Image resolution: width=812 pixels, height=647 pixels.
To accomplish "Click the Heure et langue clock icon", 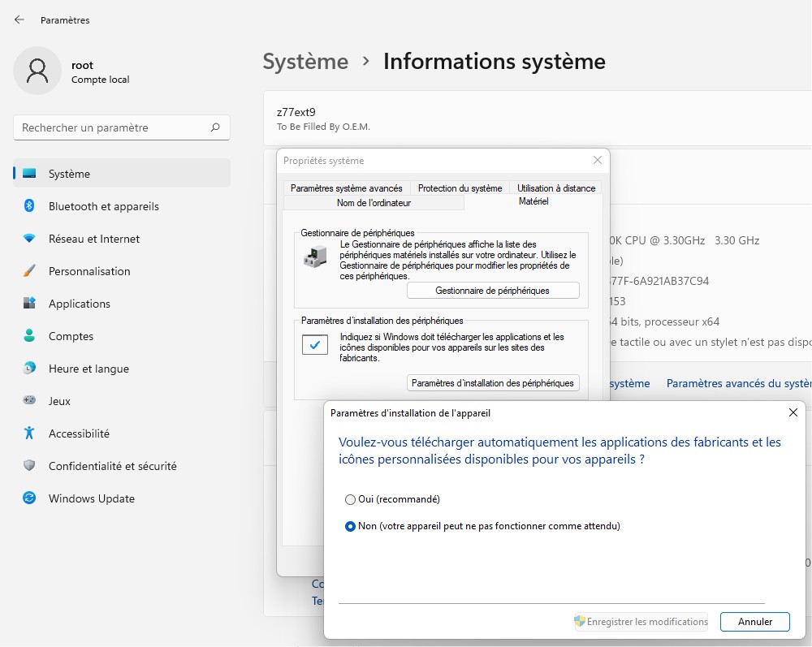I will [x=29, y=368].
